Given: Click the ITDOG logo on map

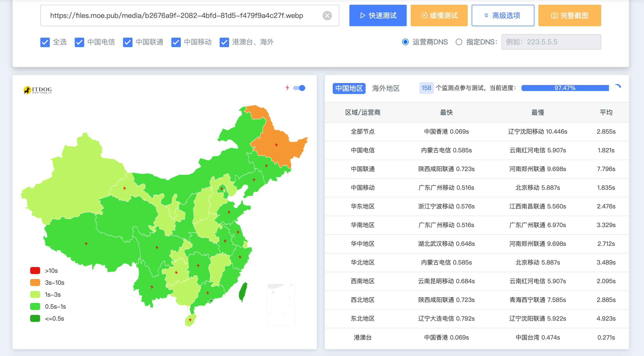Looking at the screenshot, I should 38,90.
